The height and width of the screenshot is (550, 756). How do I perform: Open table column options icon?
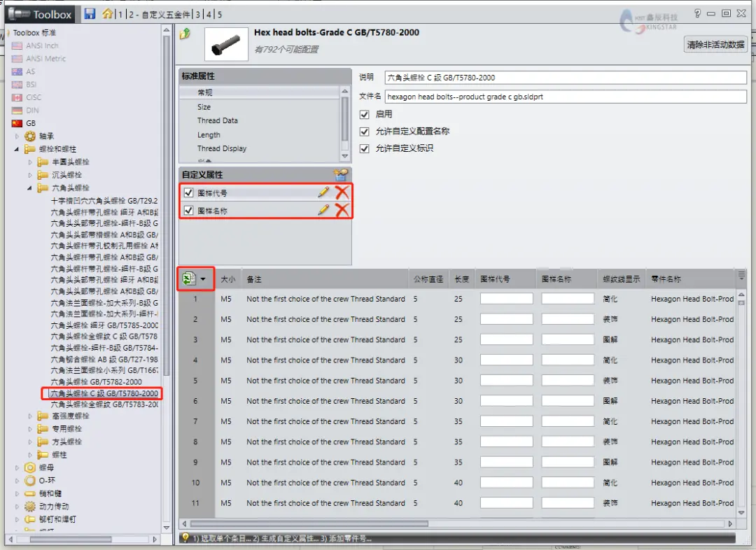[741, 276]
